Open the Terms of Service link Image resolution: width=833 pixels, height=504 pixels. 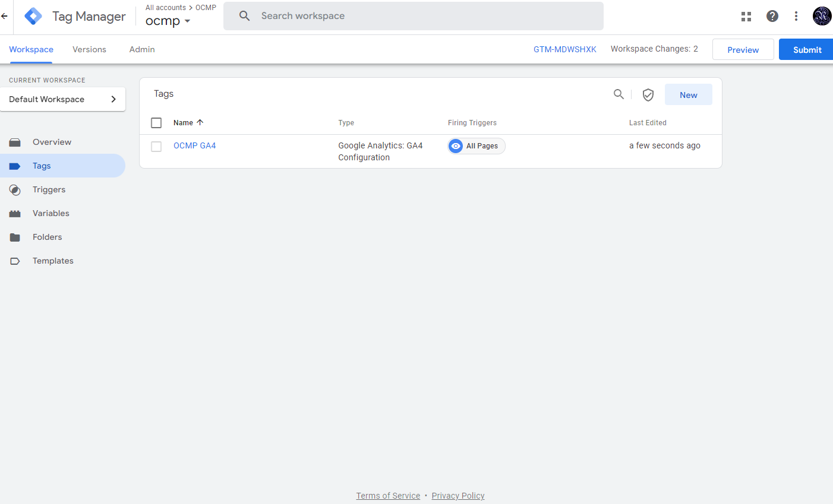pyautogui.click(x=388, y=496)
